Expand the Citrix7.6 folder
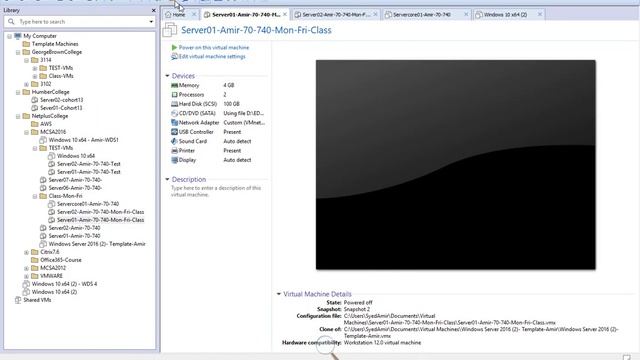Viewport: 640px width, 360px height. pyautogui.click(x=27, y=252)
